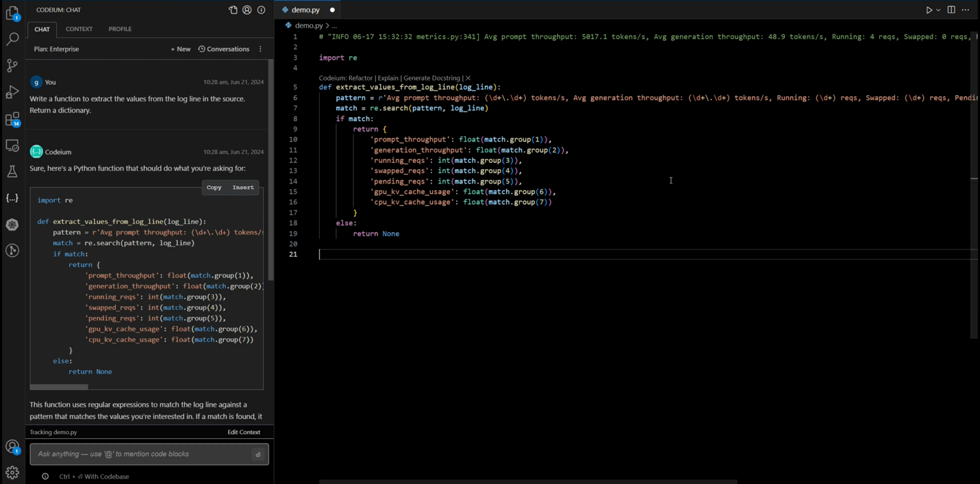Open the chat options three-dot menu
The height and width of the screenshot is (484, 980).
(260, 49)
